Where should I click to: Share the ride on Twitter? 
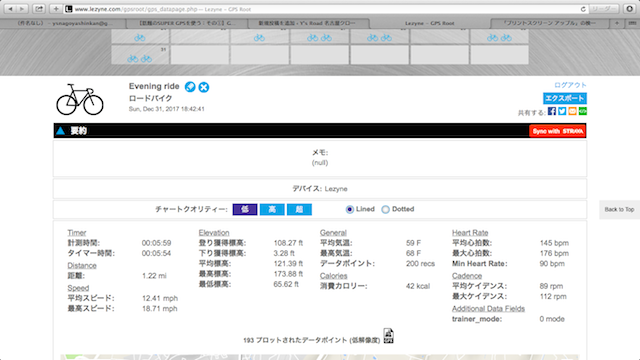point(562,111)
